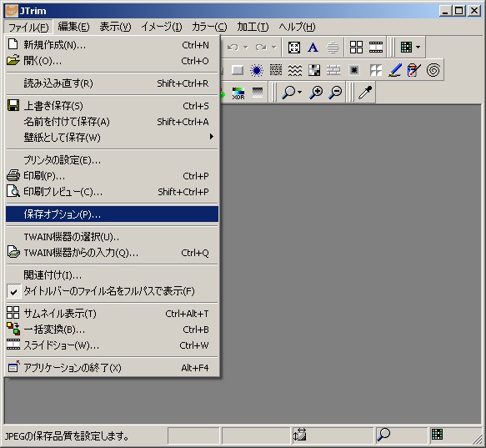This screenshot has height=448, width=486.
Task: Click the zoom in magnifier icon
Action: [316, 93]
